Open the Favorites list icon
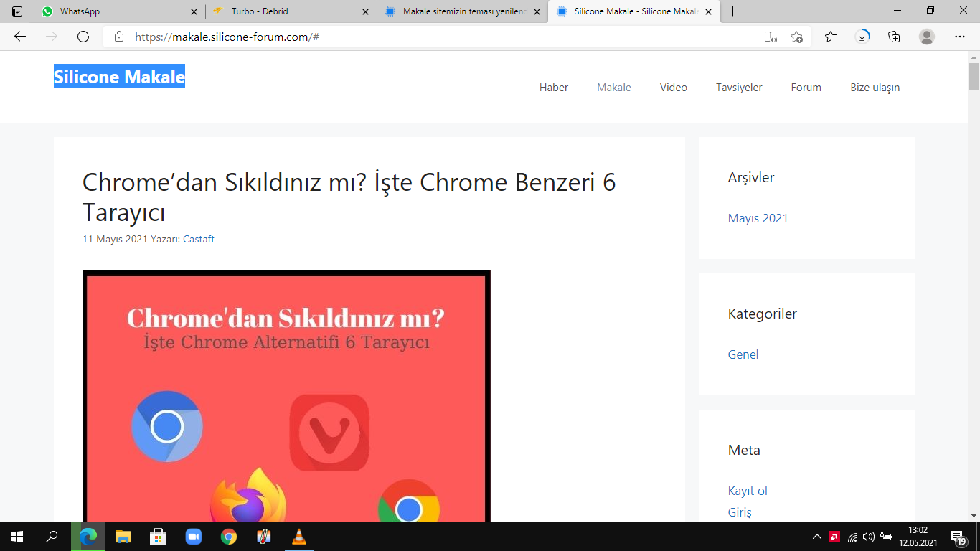This screenshot has height=551, width=980. tap(831, 37)
